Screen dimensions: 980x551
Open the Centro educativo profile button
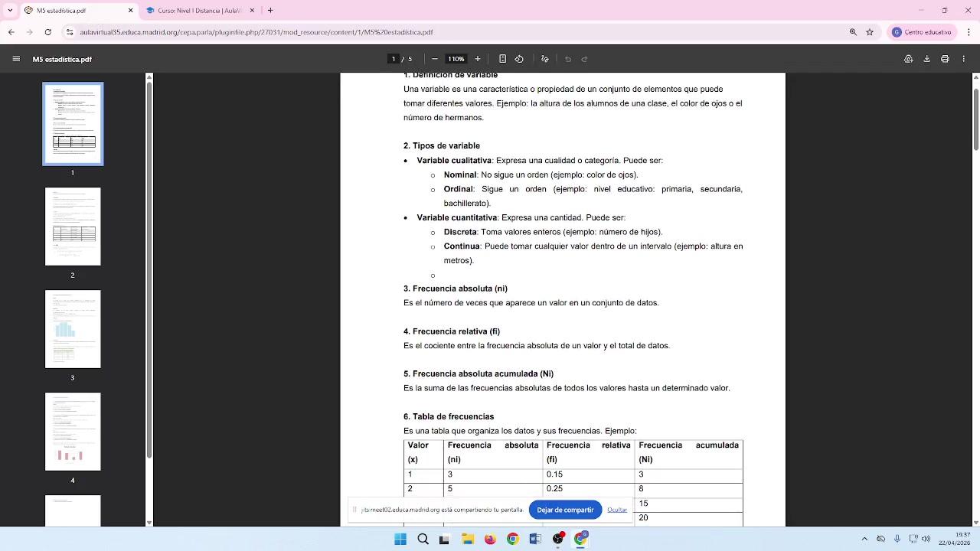(922, 32)
